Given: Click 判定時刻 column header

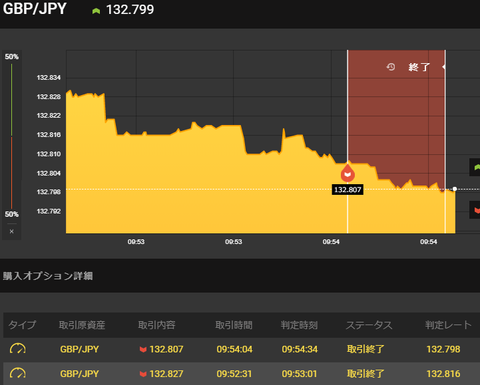Looking at the screenshot, I should (299, 325).
